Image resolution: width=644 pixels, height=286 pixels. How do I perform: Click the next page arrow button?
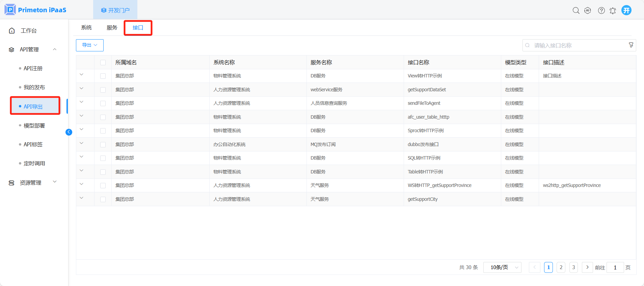pyautogui.click(x=587, y=267)
